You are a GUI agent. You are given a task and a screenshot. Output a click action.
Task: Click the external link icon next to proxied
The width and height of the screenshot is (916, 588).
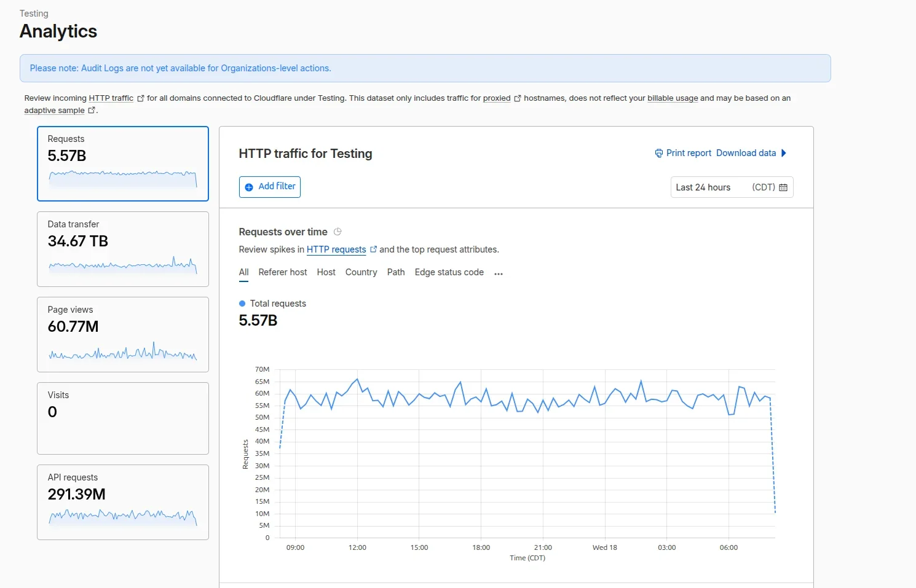coord(516,98)
